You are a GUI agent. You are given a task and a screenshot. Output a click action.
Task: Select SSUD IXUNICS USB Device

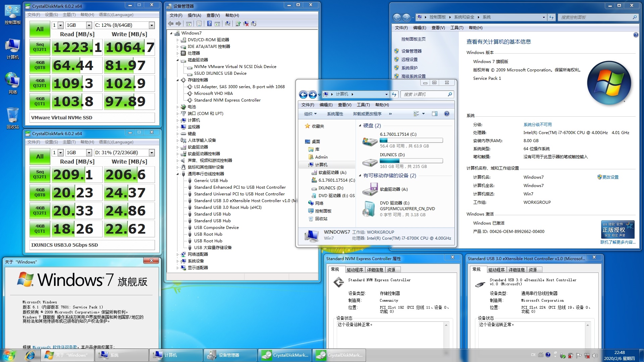[220, 73]
